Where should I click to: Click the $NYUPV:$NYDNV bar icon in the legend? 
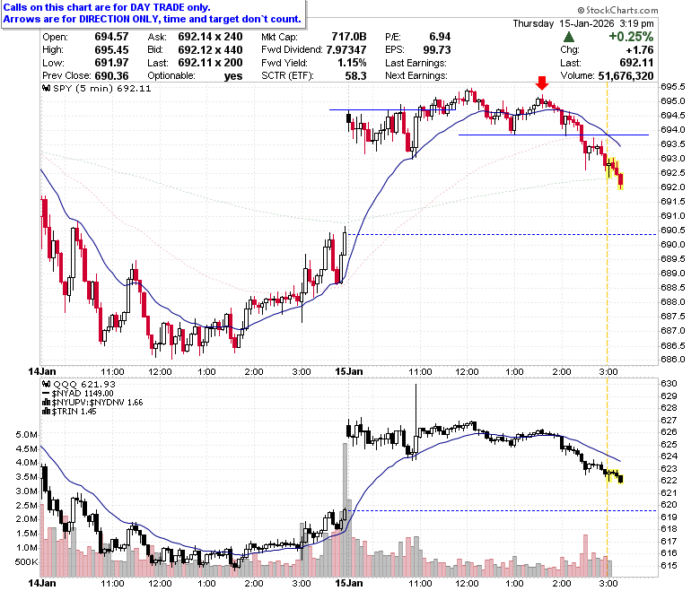(x=46, y=403)
